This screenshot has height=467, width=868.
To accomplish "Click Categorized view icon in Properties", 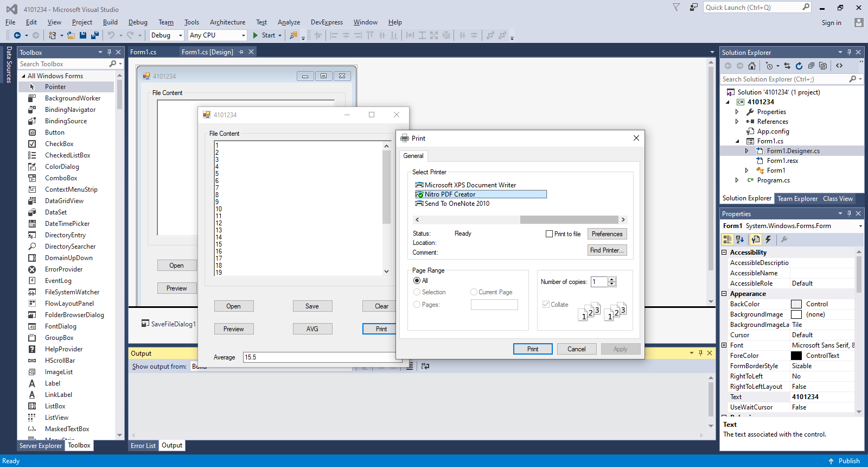I will [727, 239].
